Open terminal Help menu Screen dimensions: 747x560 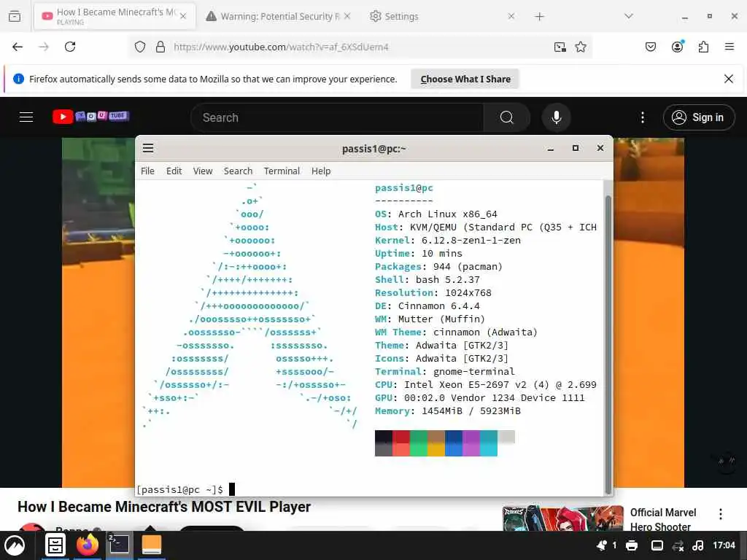(x=321, y=171)
